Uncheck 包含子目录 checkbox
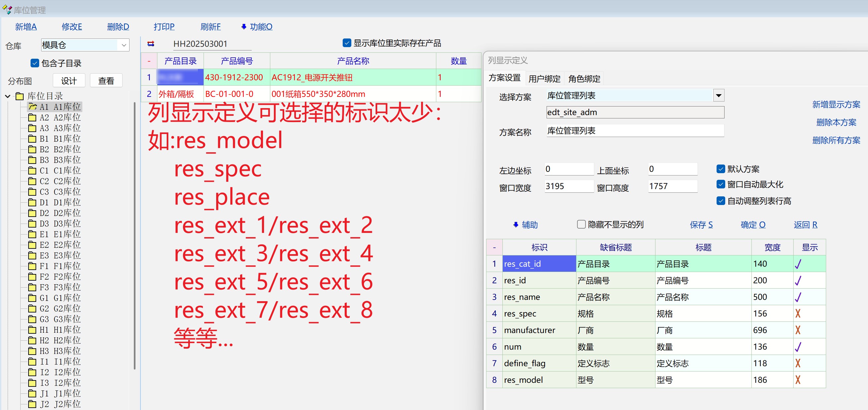The width and height of the screenshot is (868, 410). point(35,63)
